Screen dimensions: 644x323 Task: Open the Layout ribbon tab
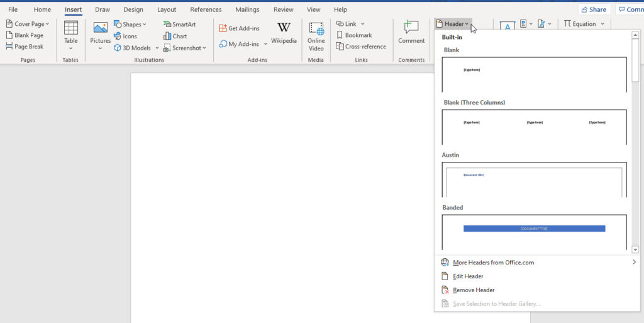[166, 9]
